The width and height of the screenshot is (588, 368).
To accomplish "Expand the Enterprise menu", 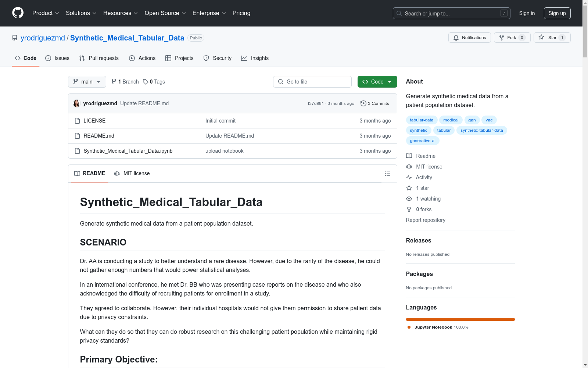I will click(209, 13).
